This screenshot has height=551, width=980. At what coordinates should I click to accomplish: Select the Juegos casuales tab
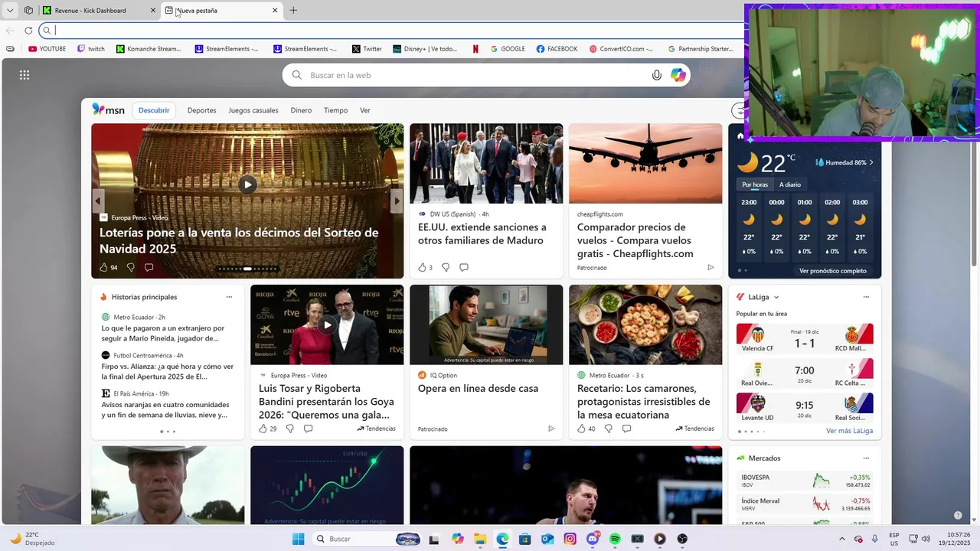(253, 110)
